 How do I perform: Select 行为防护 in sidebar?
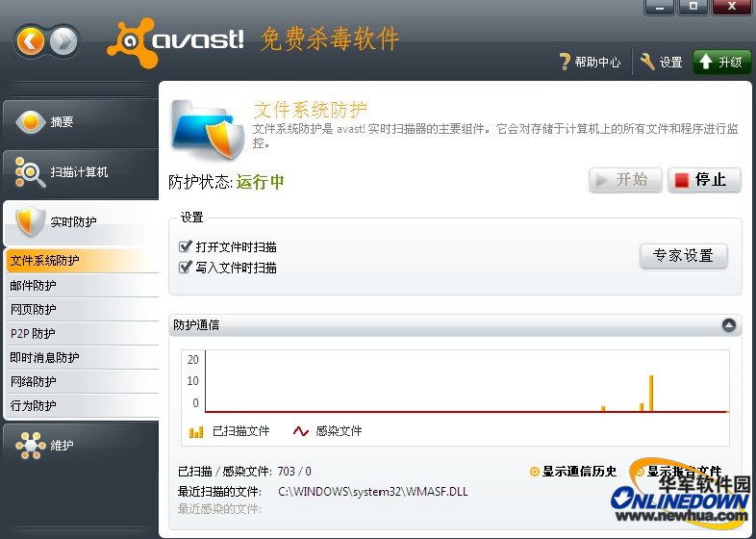click(x=83, y=406)
